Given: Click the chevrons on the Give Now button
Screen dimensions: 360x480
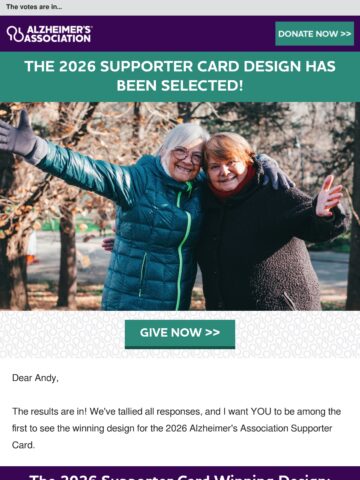Looking at the screenshot, I should 213,333.
